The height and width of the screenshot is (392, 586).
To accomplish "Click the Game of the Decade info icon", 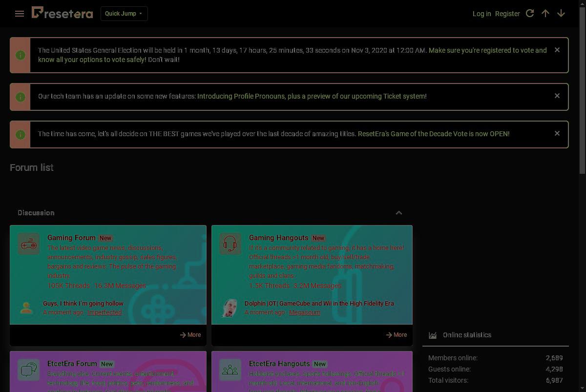I will tap(21, 134).
